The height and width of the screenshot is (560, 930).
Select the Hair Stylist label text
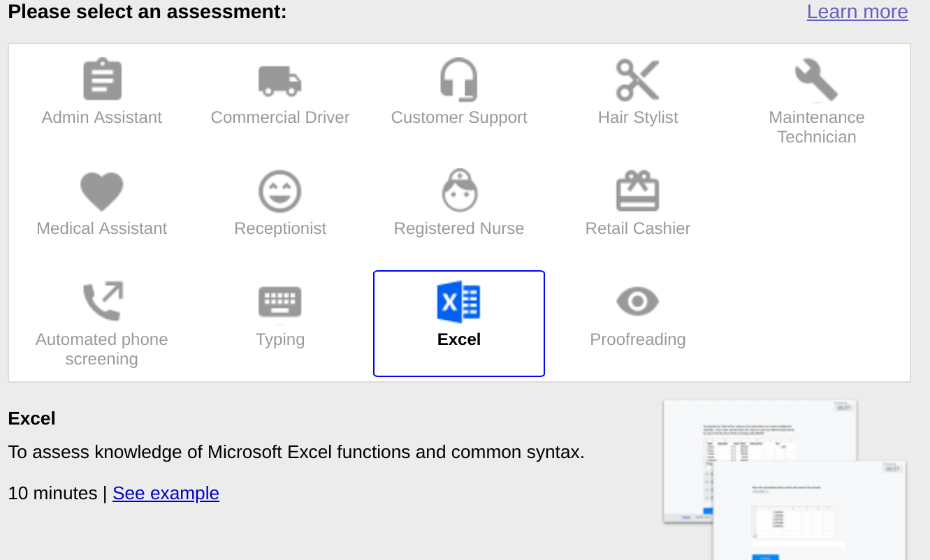point(638,117)
